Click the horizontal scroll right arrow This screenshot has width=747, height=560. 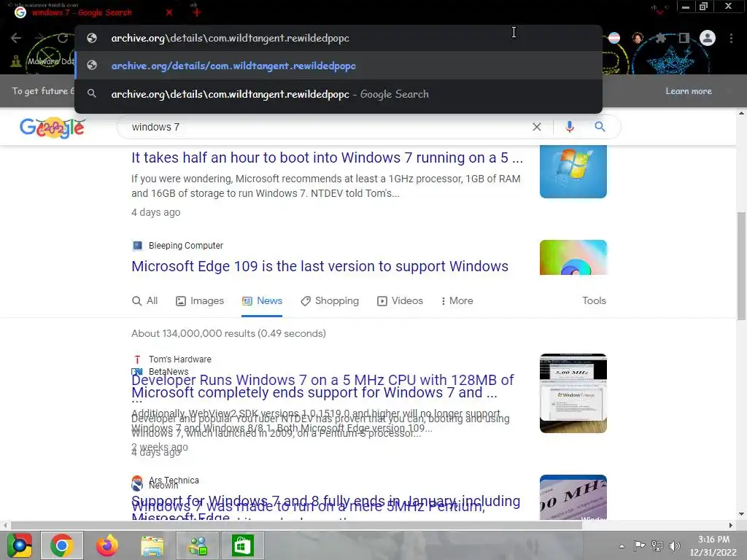[x=731, y=525]
